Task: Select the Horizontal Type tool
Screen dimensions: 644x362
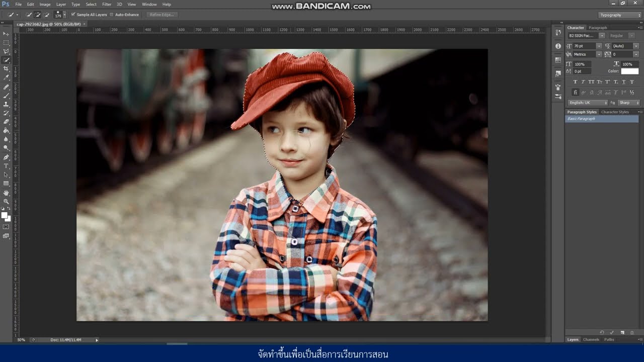Action: click(6, 166)
